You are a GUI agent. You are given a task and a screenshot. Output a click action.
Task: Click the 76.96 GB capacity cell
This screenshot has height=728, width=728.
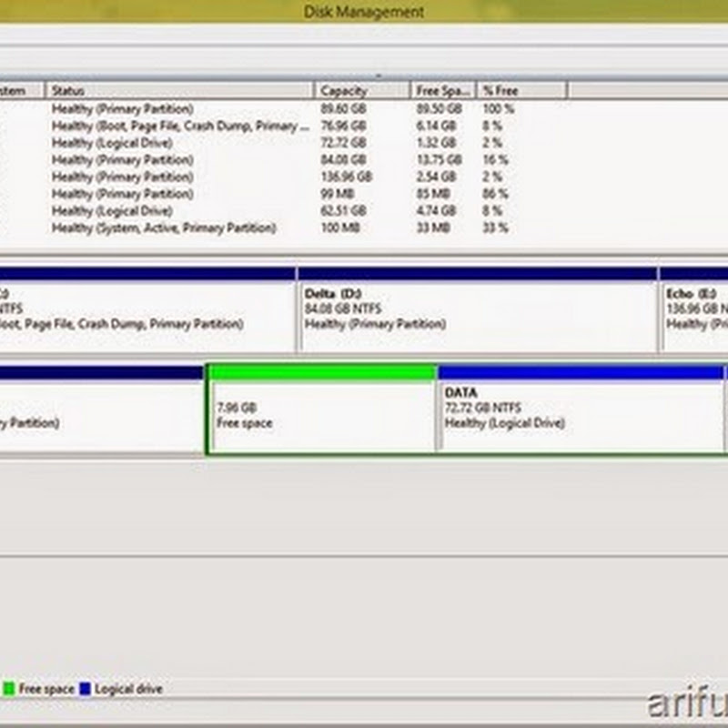tap(344, 126)
